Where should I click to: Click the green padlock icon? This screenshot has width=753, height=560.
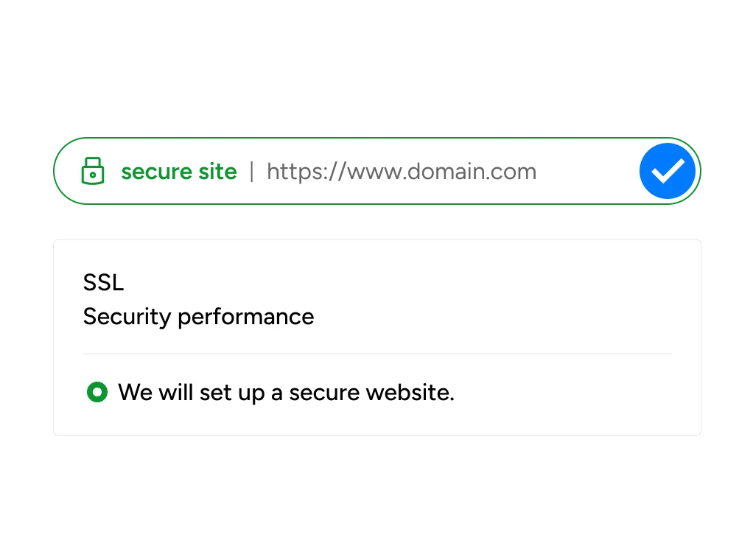[93, 171]
